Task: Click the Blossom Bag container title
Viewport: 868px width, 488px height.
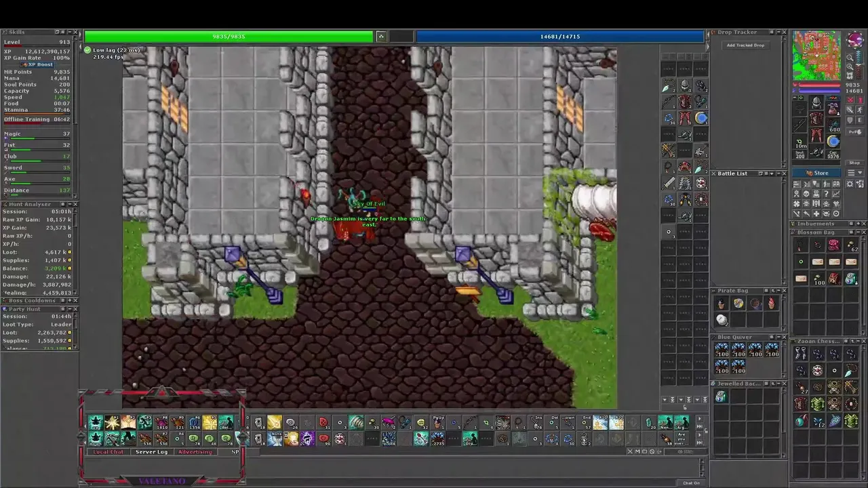Action: (x=815, y=232)
